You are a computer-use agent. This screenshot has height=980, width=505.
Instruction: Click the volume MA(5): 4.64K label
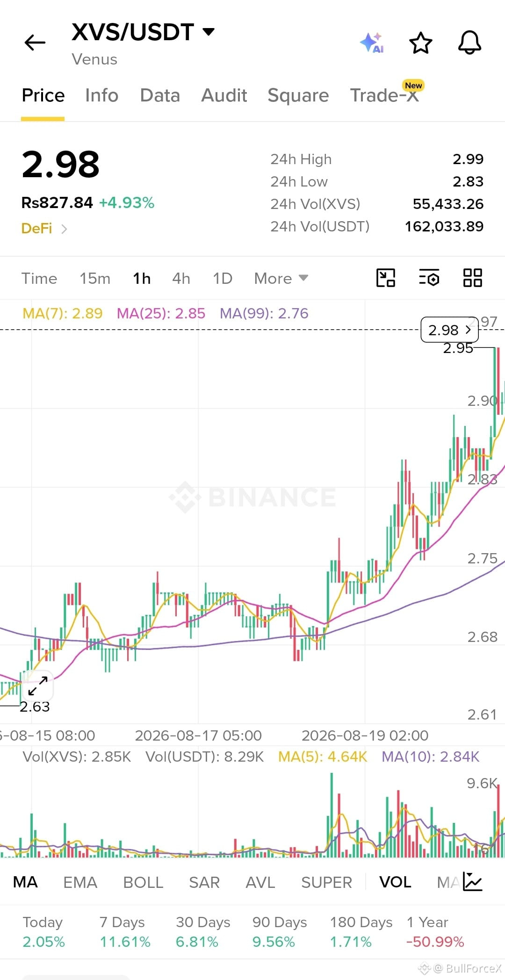(323, 757)
